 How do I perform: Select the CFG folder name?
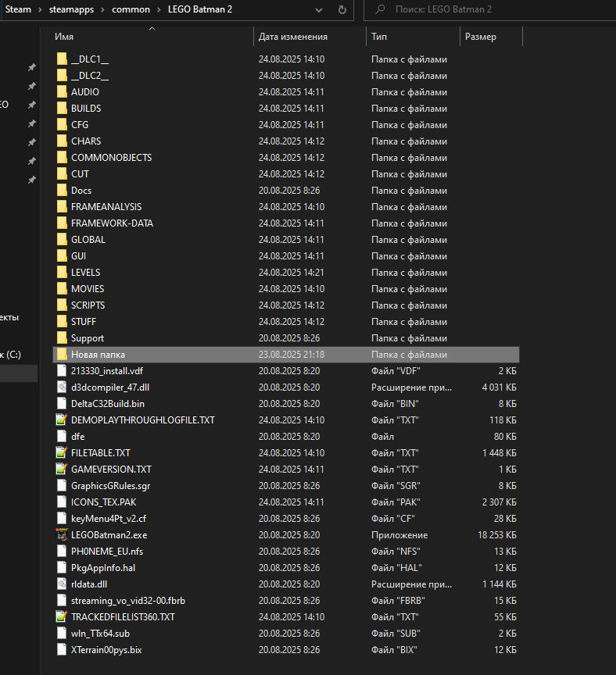[80, 125]
